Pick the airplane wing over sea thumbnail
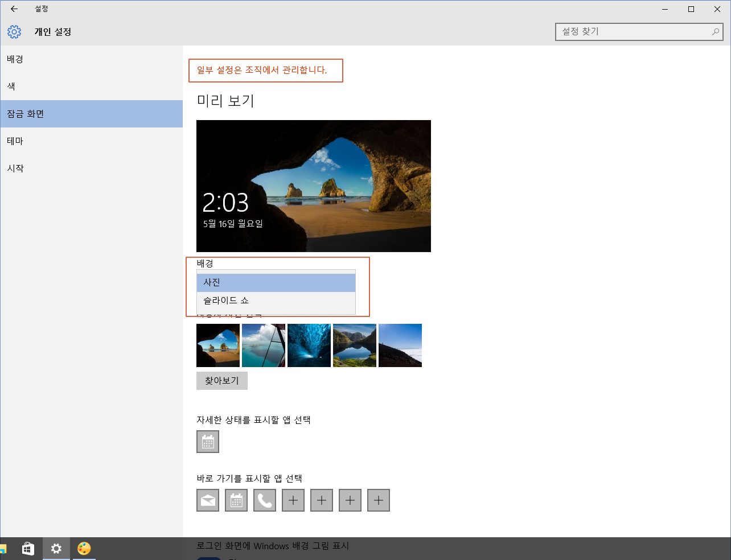 point(264,345)
